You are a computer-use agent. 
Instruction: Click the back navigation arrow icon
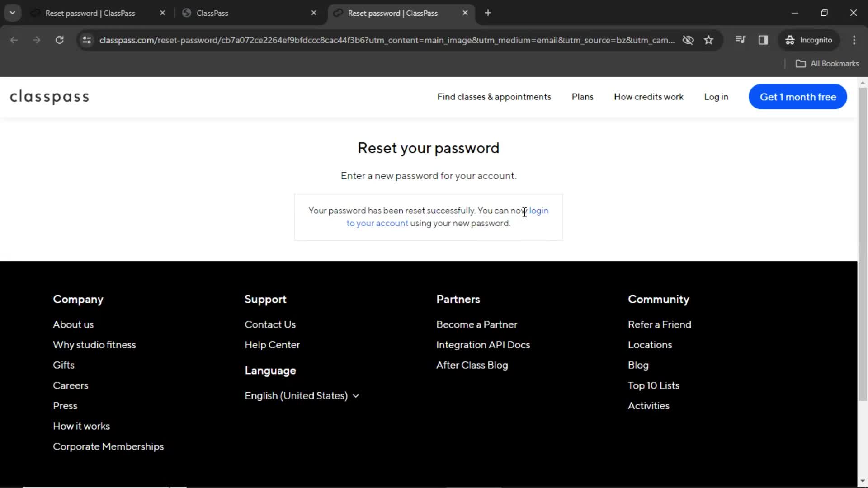pyautogui.click(x=14, y=40)
